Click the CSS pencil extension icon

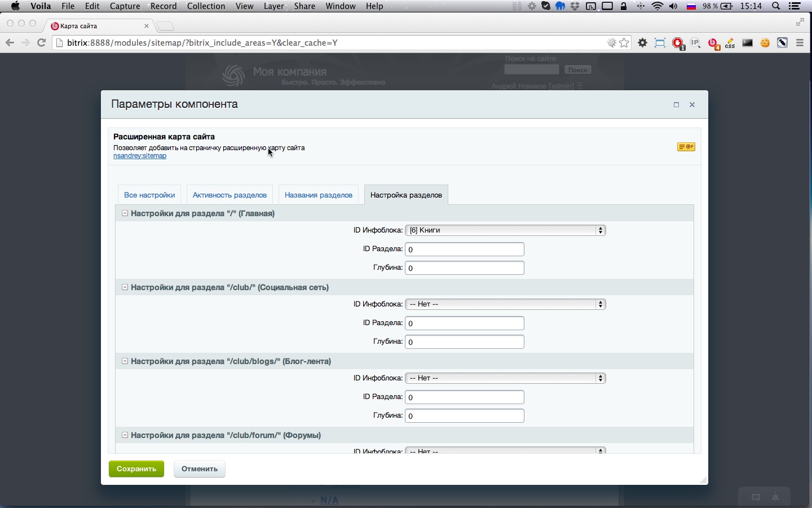click(x=730, y=43)
